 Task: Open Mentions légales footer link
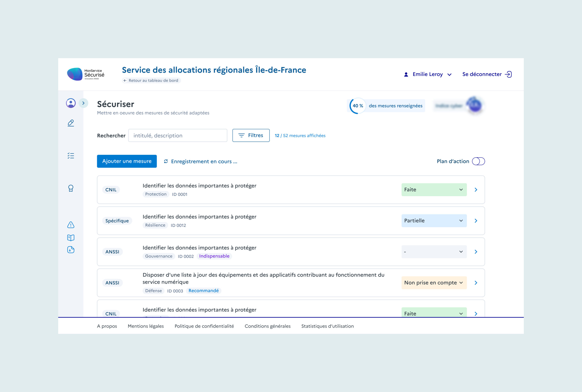click(x=145, y=326)
